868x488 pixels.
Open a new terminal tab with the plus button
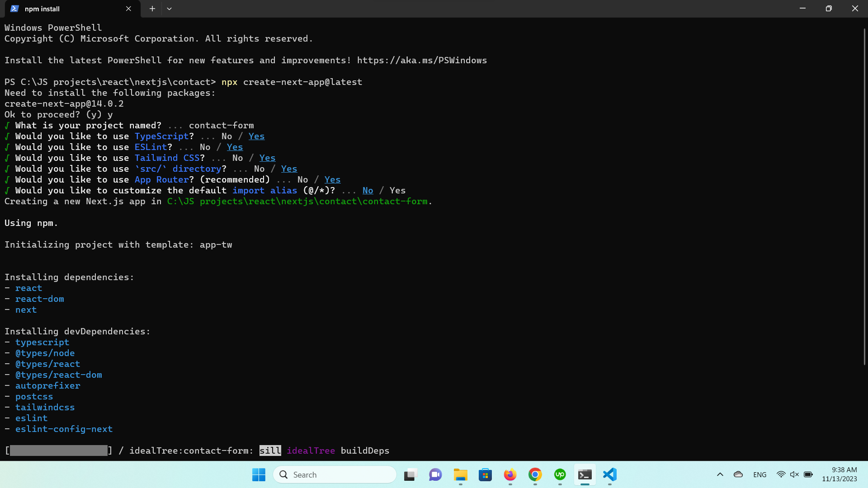152,9
